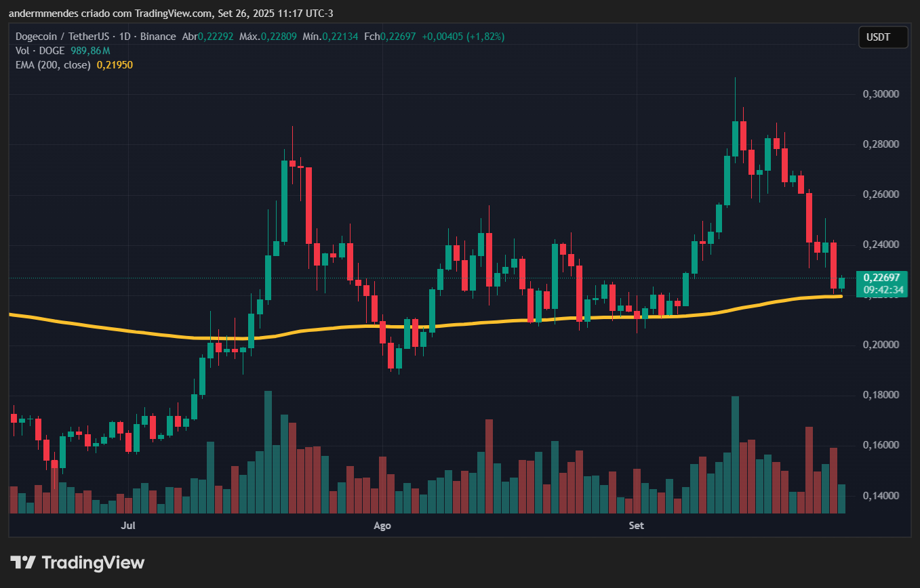Select the open value Abr 0,22292
The image size is (920, 588).
click(207, 37)
